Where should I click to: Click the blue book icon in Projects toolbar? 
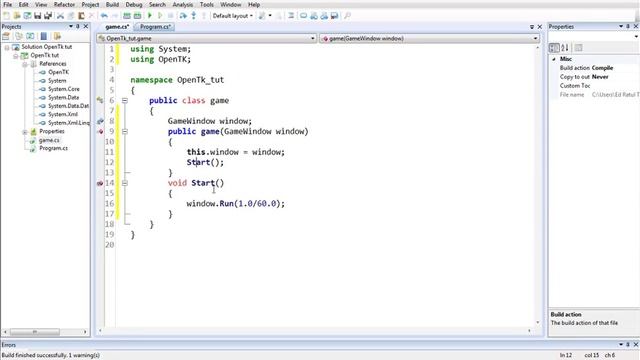[x=44, y=36]
